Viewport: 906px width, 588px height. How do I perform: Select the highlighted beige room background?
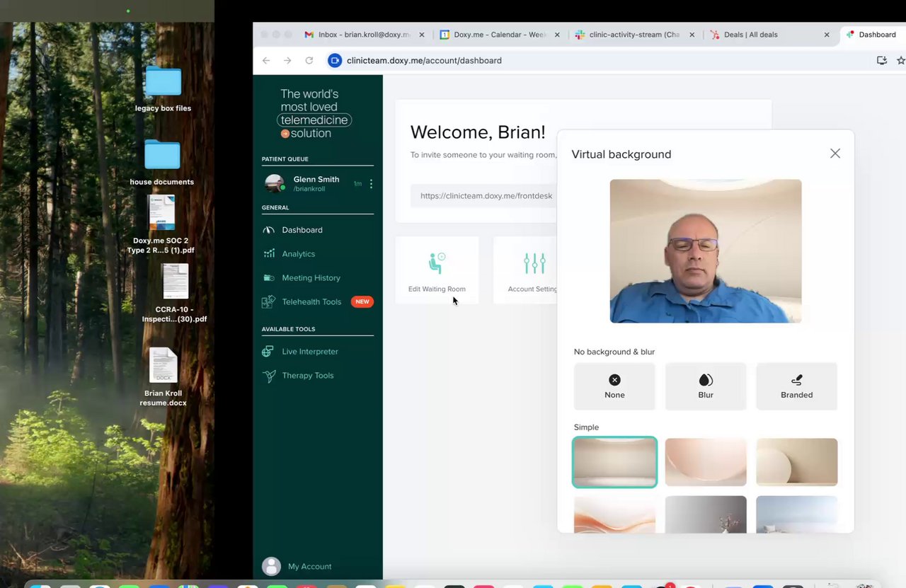pos(614,462)
